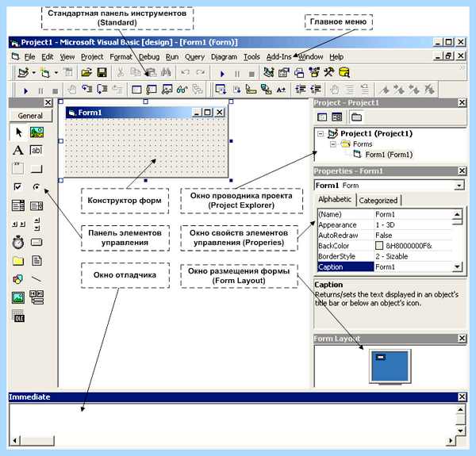Click View Code in Project Explorer
The image size is (476, 456).
click(x=322, y=117)
